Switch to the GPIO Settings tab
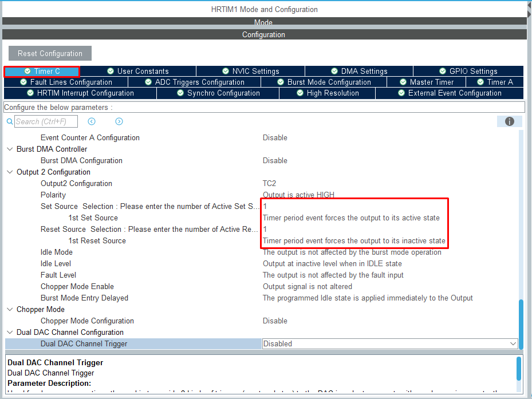Screen dimensions: 532x399 (x=468, y=71)
